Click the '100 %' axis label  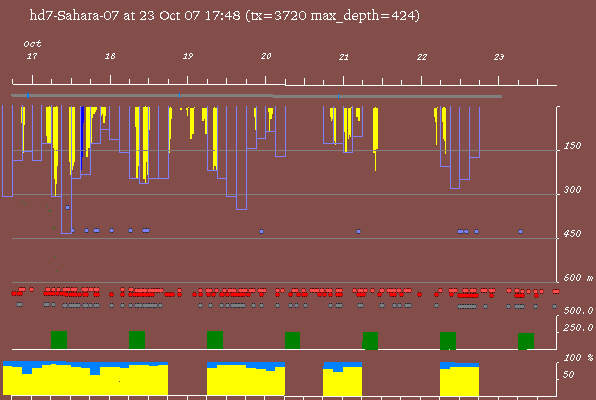coord(579,358)
